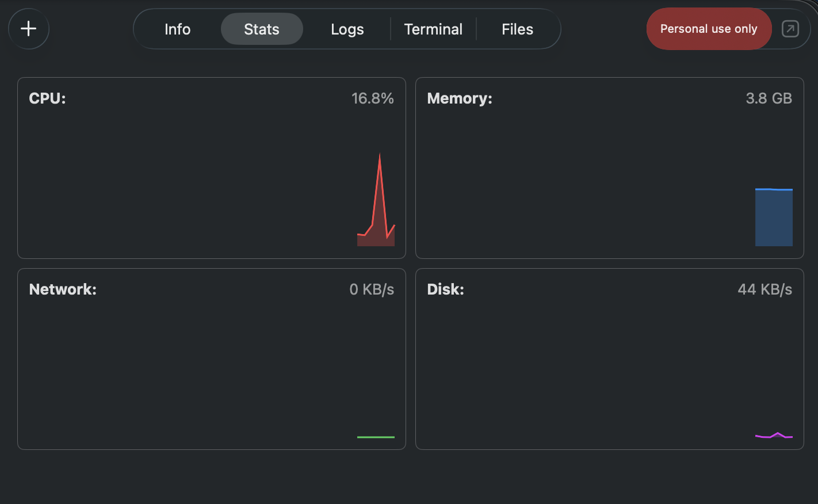818x504 pixels.
Task: Select the Disk: heading label
Action: point(445,289)
